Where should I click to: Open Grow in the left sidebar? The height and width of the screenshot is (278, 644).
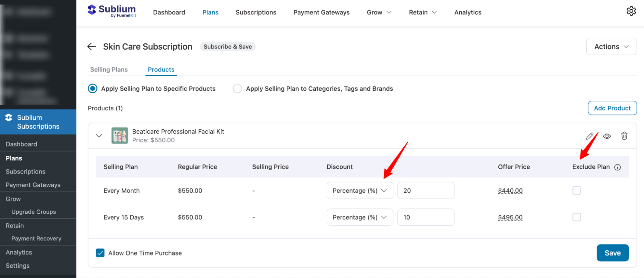click(x=13, y=199)
